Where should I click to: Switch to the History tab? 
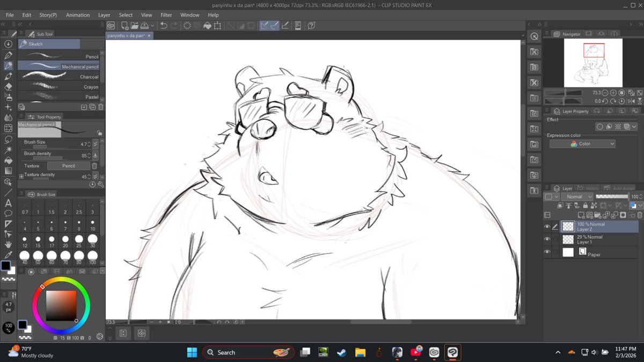click(592, 188)
